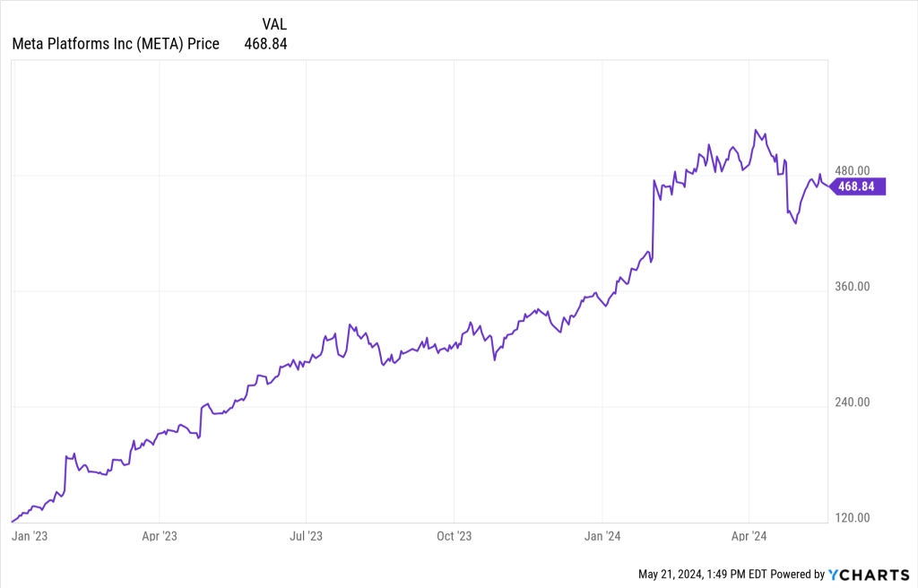Viewport: 918px width, 588px height.
Task: Select the 240.00 y-axis label
Action: click(853, 402)
